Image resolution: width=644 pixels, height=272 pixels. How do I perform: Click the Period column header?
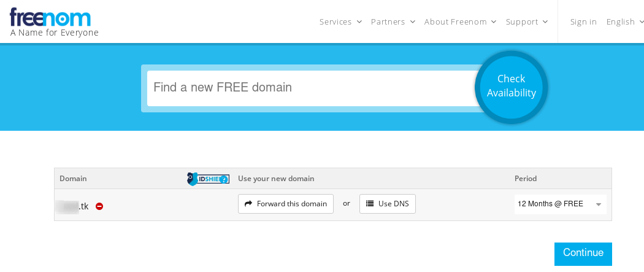pos(525,179)
